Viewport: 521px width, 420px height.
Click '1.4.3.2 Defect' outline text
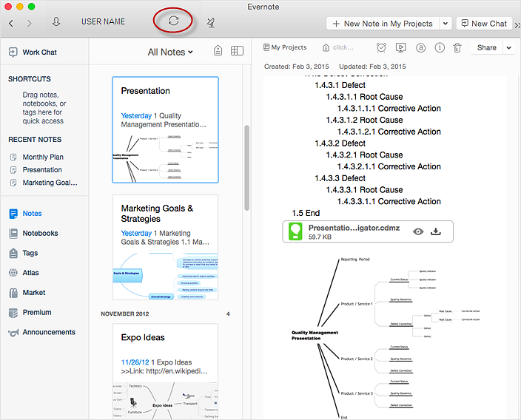tap(340, 143)
